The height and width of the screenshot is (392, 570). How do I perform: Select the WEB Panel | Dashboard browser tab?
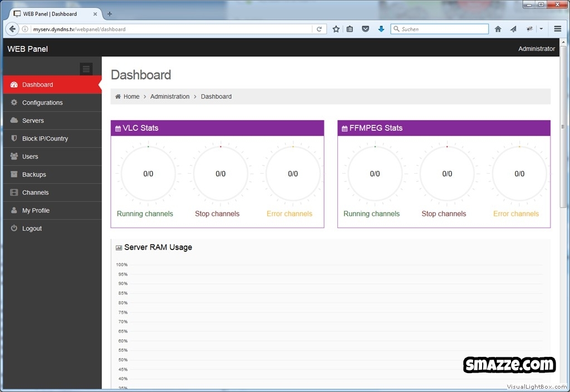pyautogui.click(x=55, y=14)
